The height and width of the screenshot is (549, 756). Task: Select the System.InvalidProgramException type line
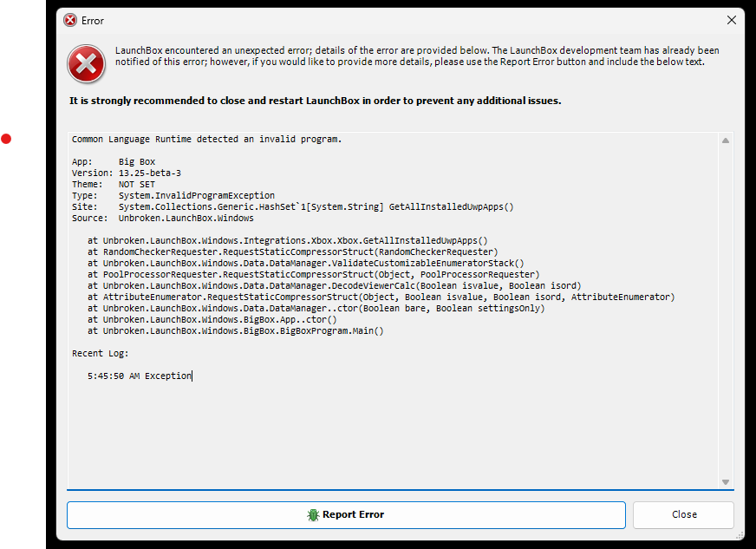point(196,195)
